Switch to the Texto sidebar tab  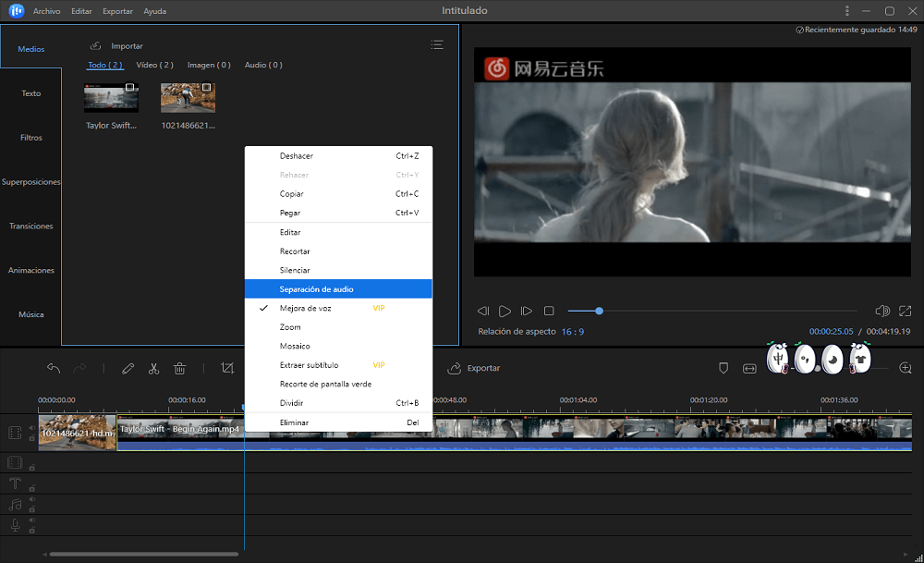click(30, 93)
